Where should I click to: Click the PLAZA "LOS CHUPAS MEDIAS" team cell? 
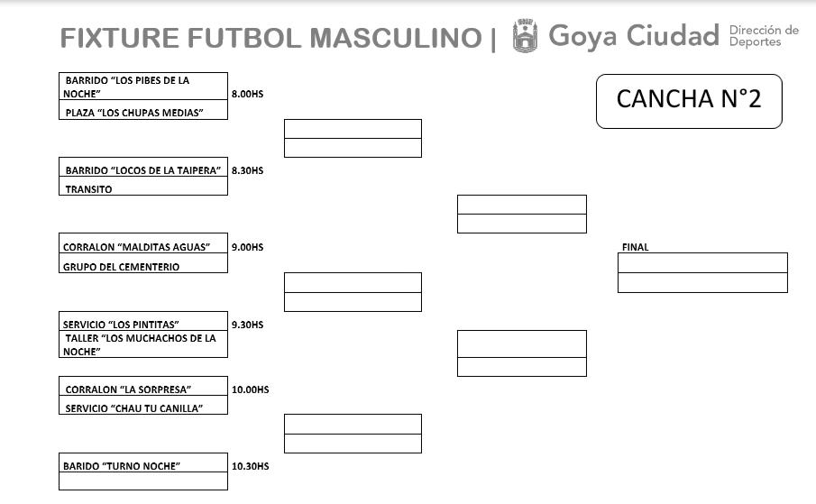[143, 110]
